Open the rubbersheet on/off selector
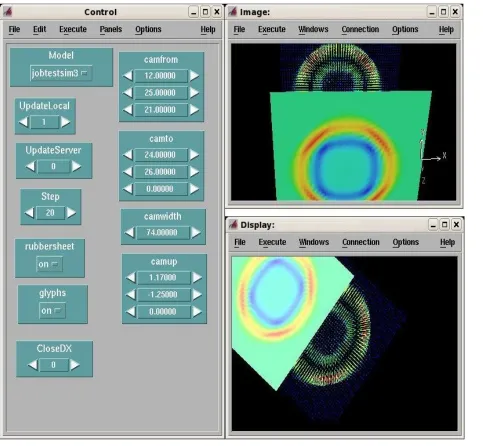The width and height of the screenshot is (483, 446). coord(49,264)
